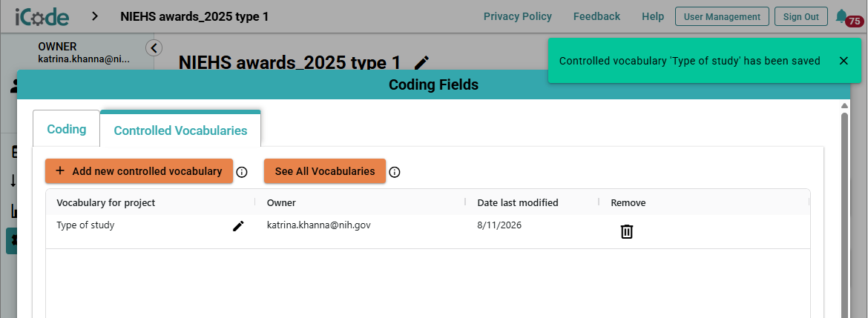The height and width of the screenshot is (318, 868).
Task: Edit the 'Type of study' vocabulary
Action: [x=238, y=225]
